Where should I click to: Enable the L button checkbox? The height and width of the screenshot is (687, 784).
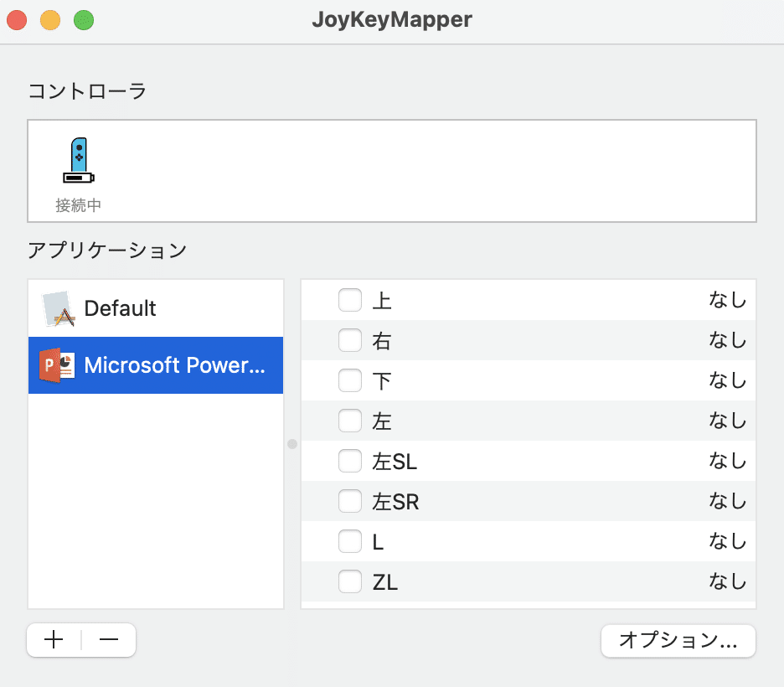pyautogui.click(x=350, y=541)
